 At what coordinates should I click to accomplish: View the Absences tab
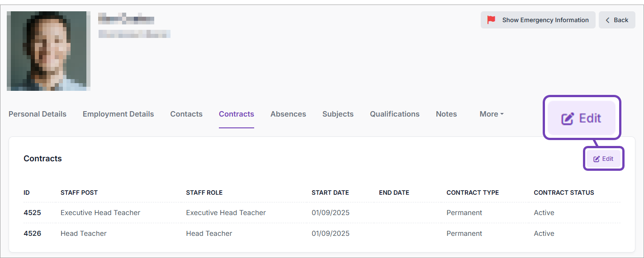[288, 114]
